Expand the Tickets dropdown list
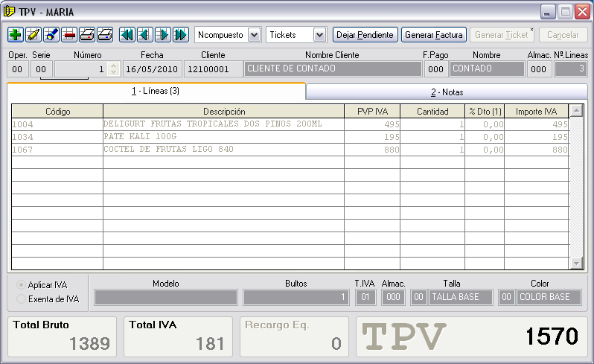The image size is (594, 364). tap(319, 35)
